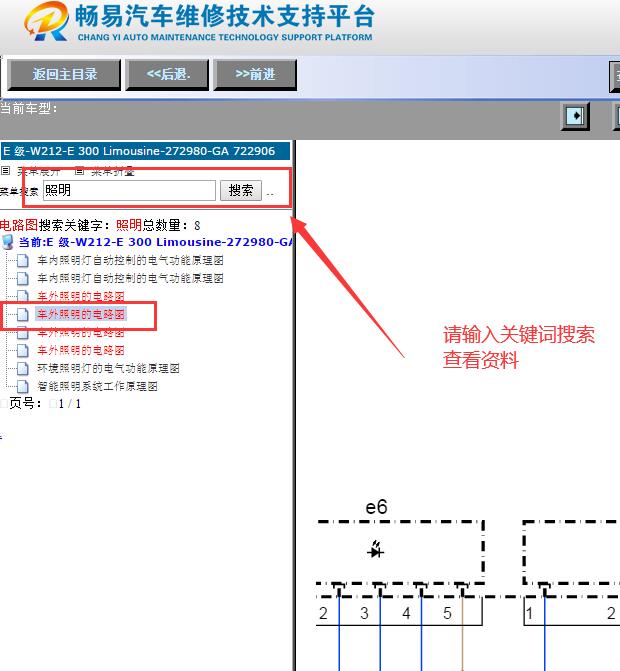Click the computer icon beside 当前:E 级-W212
Viewport: 620px width, 671px height.
tap(8, 242)
